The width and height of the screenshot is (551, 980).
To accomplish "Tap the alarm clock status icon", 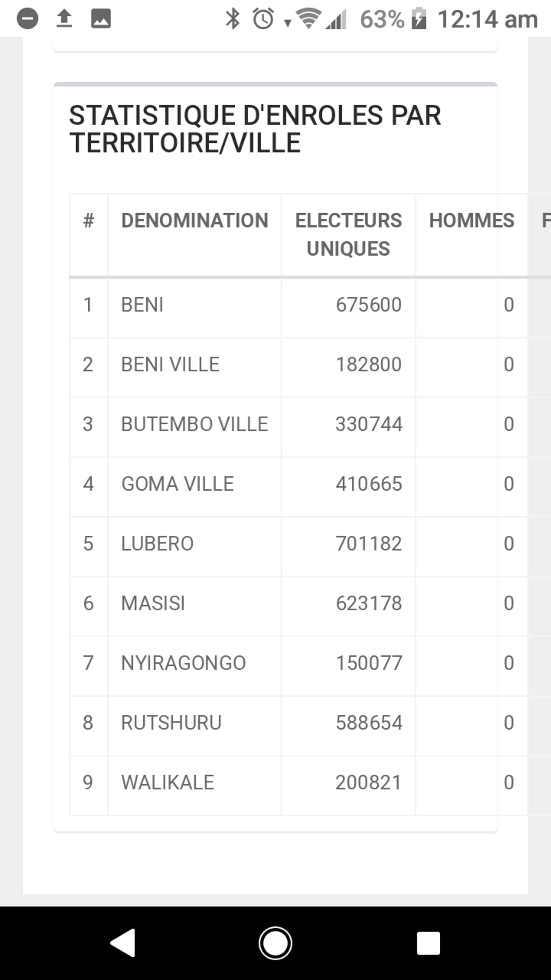I will click(x=263, y=18).
